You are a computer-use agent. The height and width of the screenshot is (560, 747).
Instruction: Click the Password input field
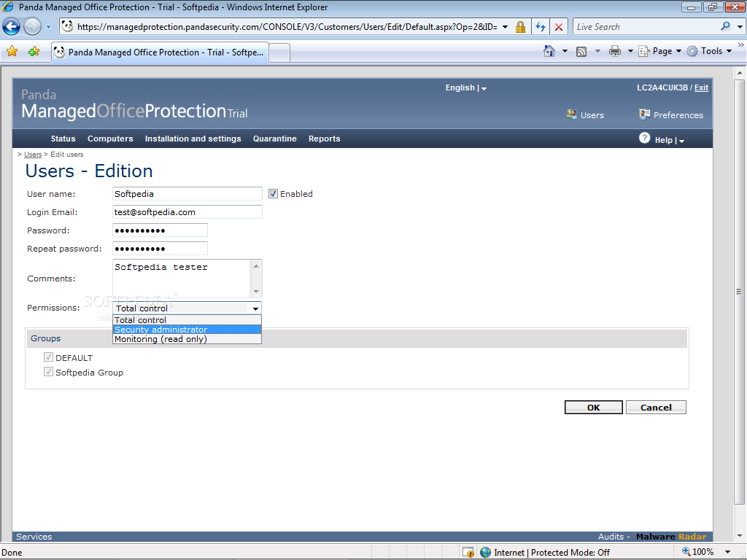160,230
